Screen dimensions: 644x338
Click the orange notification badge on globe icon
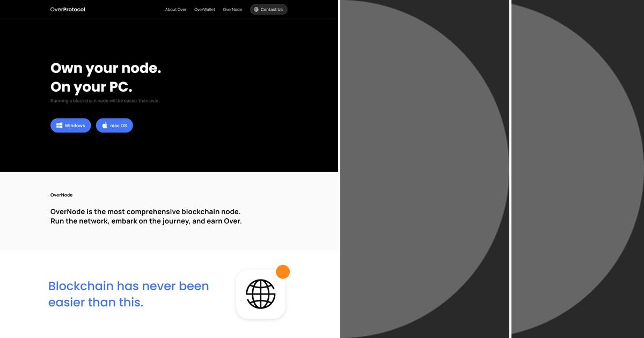[x=283, y=271]
